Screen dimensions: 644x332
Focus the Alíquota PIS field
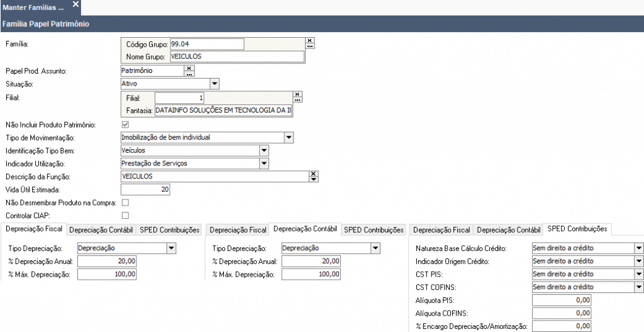click(562, 301)
